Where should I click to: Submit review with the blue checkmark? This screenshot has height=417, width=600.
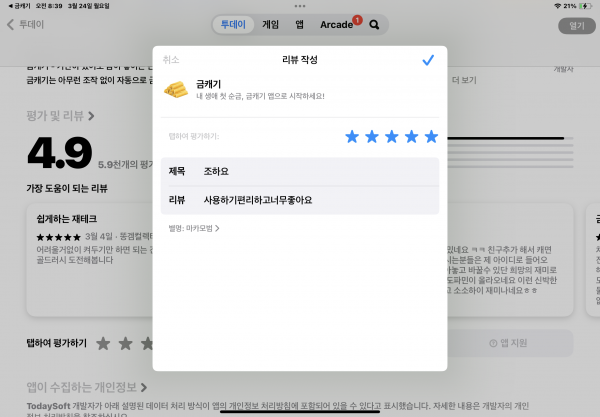point(428,60)
